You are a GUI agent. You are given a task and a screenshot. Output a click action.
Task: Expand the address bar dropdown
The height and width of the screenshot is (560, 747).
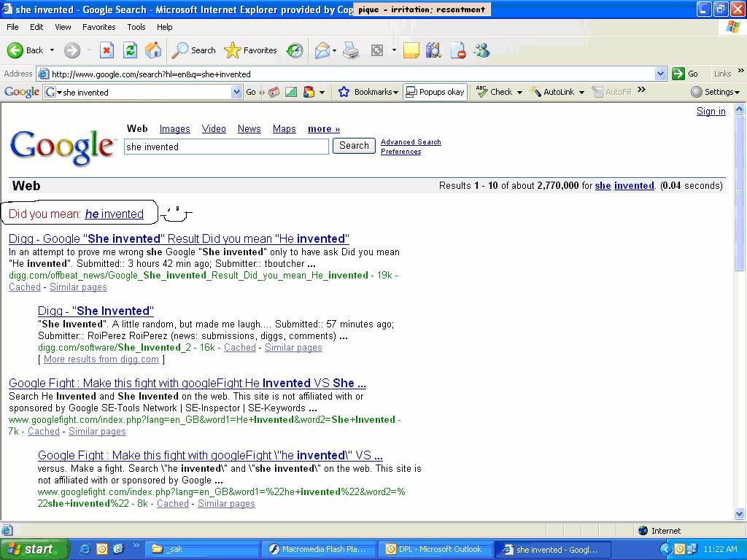660,74
